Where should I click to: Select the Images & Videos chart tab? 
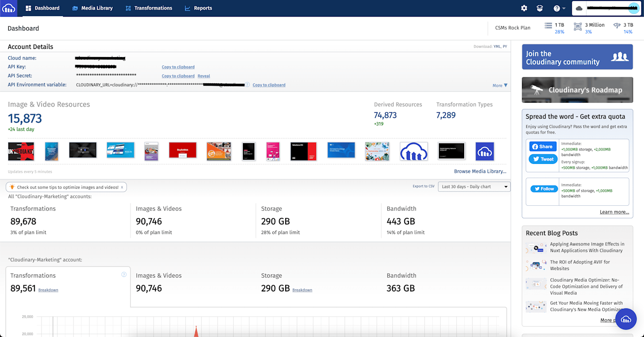[193, 282]
